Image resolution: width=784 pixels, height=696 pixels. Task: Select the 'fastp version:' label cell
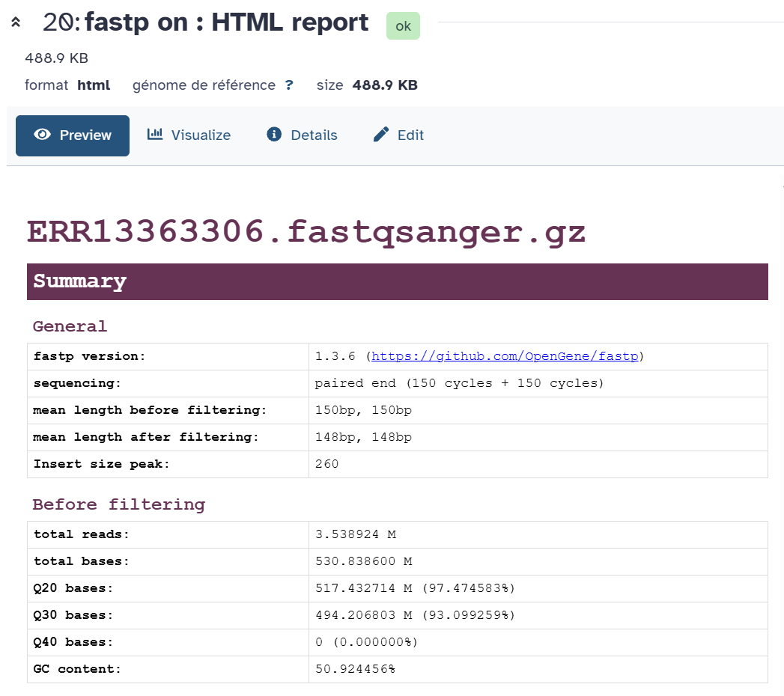point(168,357)
